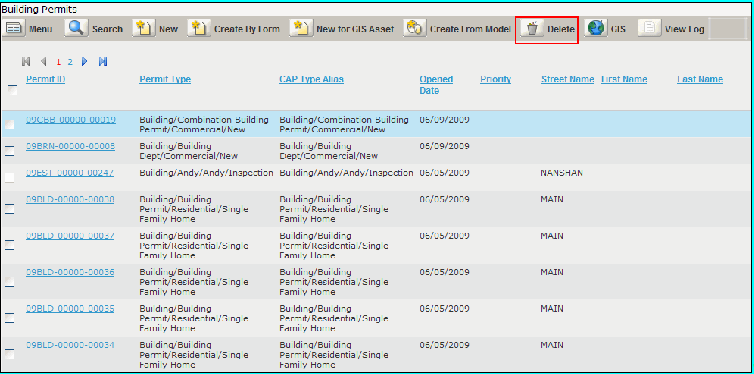The height and width of the screenshot is (374, 754).
Task: Sort by CAP Type Alias column
Action: [311, 79]
